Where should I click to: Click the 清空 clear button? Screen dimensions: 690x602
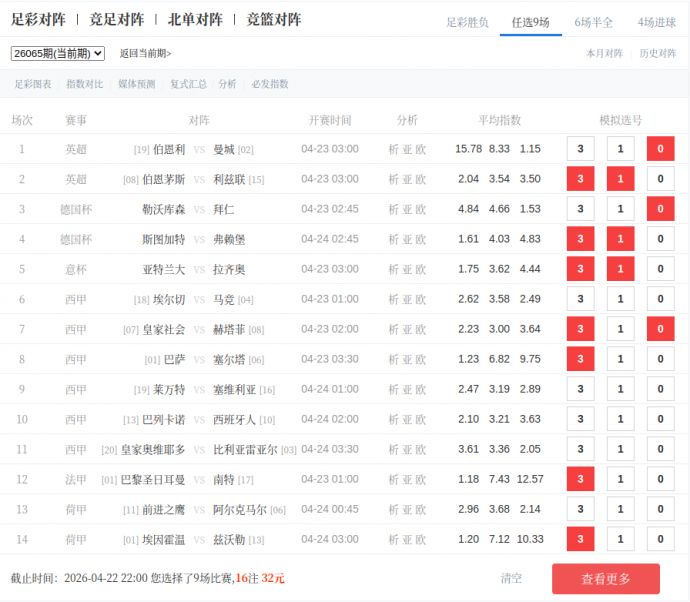511,578
